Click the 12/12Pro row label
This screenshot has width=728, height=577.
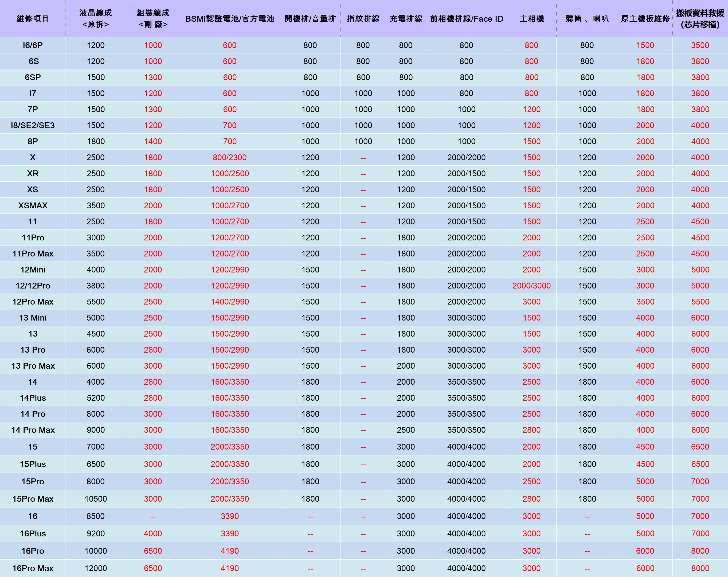pos(33,286)
